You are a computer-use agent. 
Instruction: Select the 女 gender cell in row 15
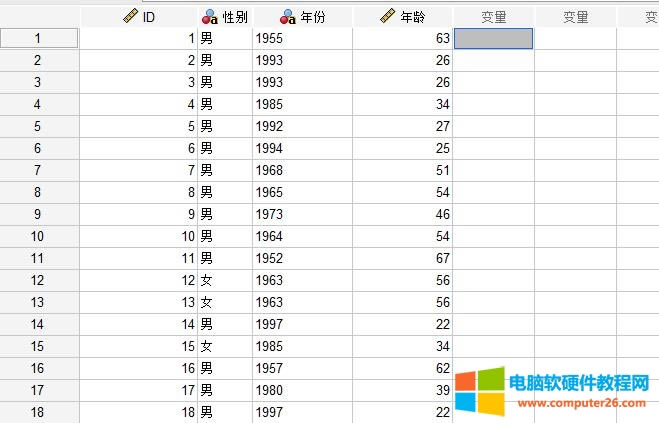pyautogui.click(x=224, y=346)
